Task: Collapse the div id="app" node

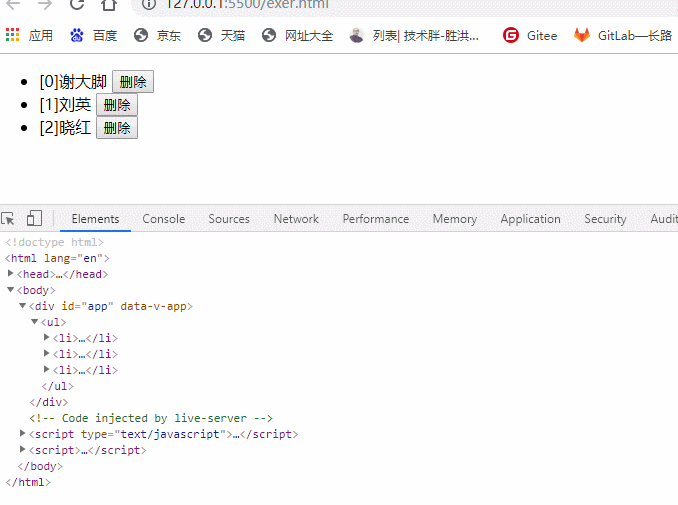Action: (22, 306)
